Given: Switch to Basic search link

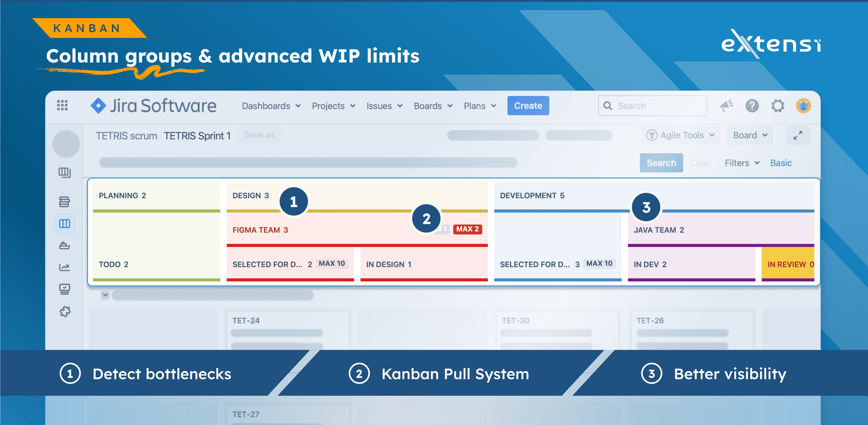Looking at the screenshot, I should (x=781, y=163).
